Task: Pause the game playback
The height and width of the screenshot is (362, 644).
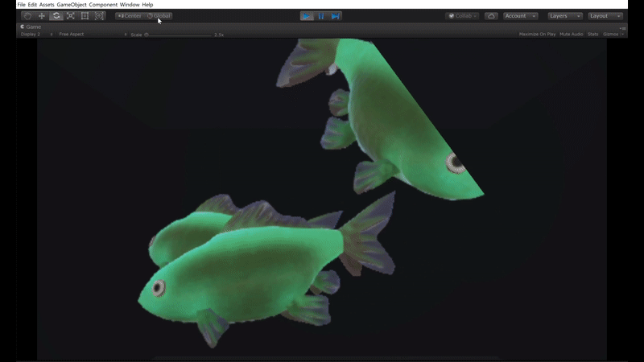Action: click(x=321, y=16)
